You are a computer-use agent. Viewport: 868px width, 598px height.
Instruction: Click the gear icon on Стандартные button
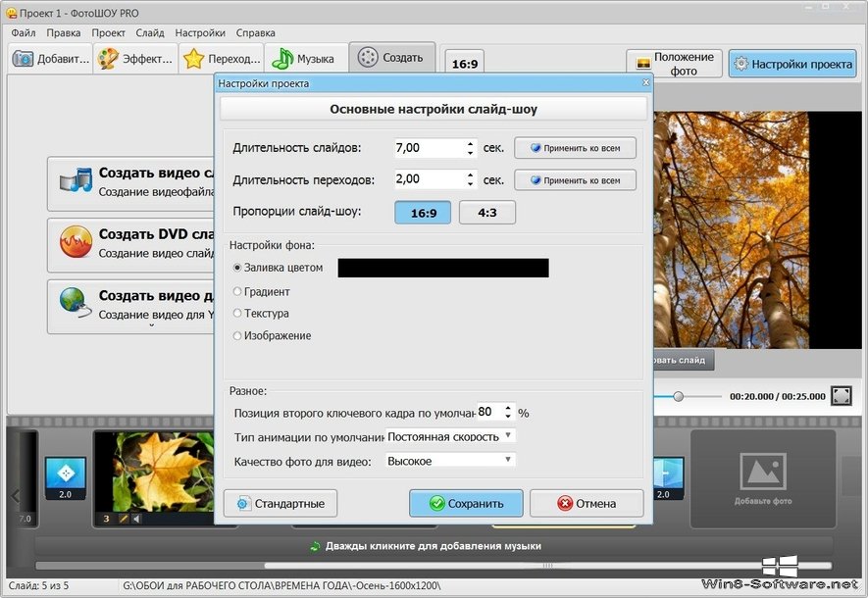click(x=242, y=504)
